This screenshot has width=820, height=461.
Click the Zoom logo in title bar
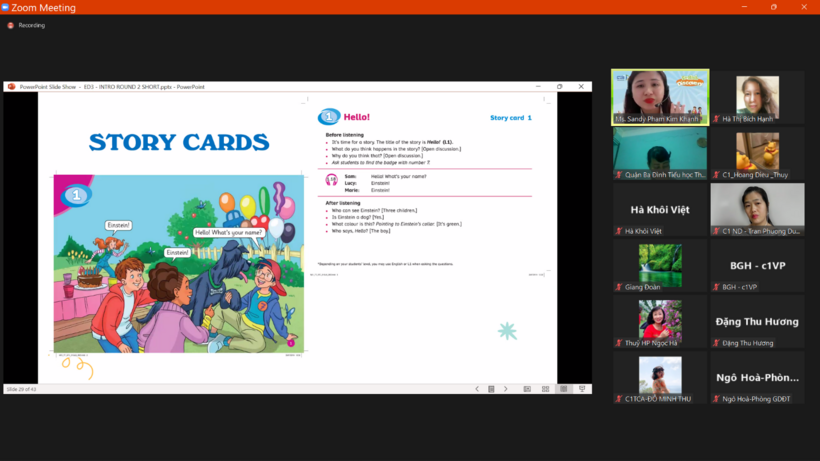pos(7,7)
